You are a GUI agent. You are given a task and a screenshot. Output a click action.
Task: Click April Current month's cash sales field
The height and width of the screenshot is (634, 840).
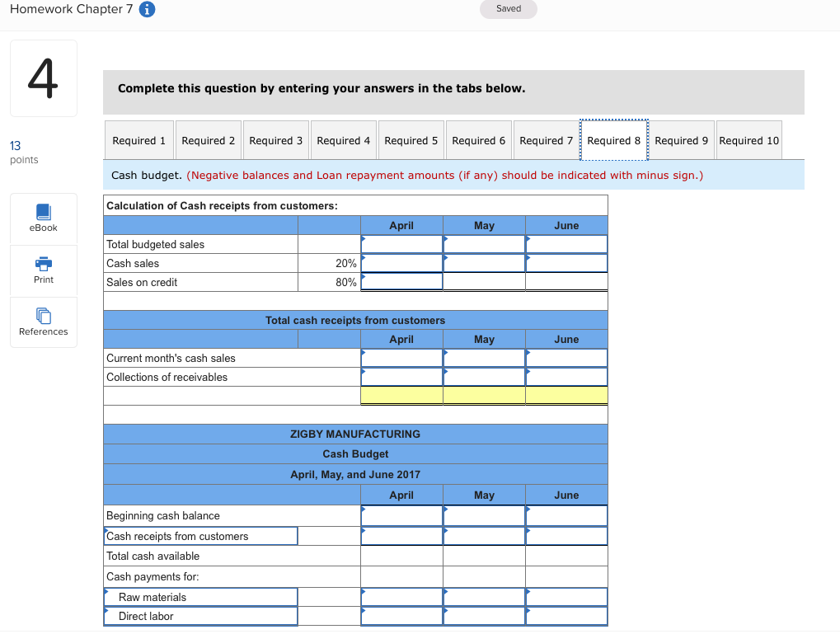[x=401, y=358]
